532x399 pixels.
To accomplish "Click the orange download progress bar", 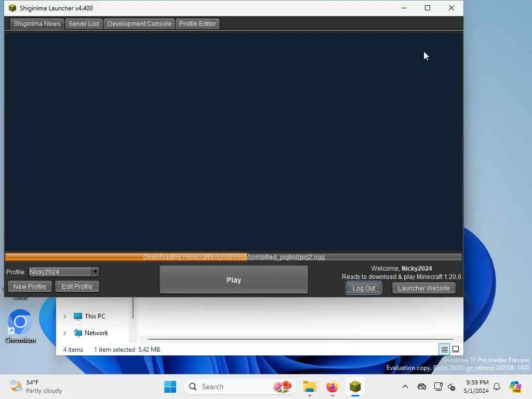I will point(233,257).
